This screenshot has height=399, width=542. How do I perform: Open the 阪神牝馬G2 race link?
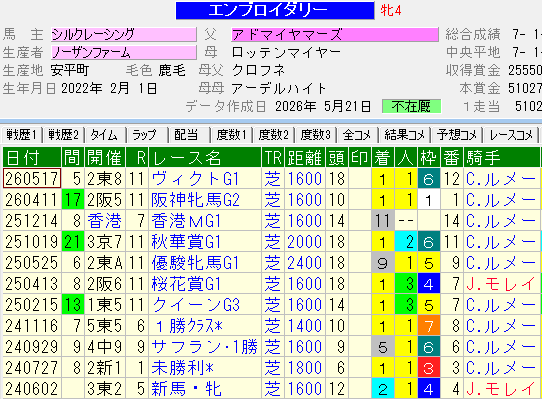pos(195,200)
